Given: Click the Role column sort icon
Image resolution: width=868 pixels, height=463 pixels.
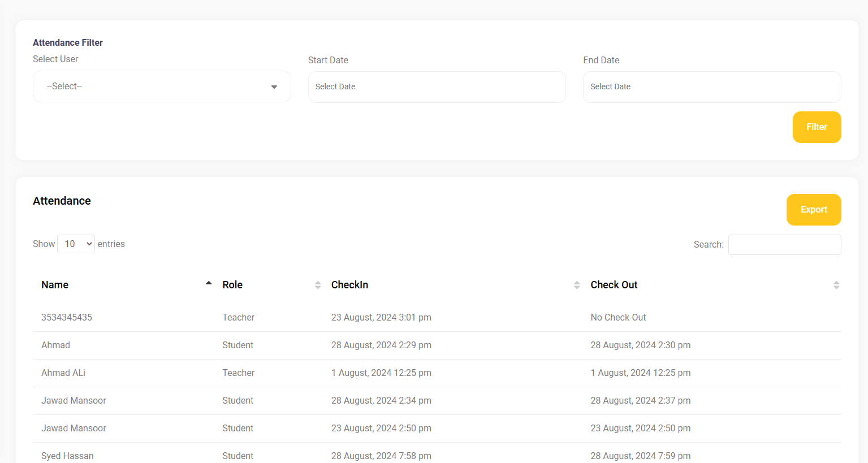Looking at the screenshot, I should coord(318,285).
